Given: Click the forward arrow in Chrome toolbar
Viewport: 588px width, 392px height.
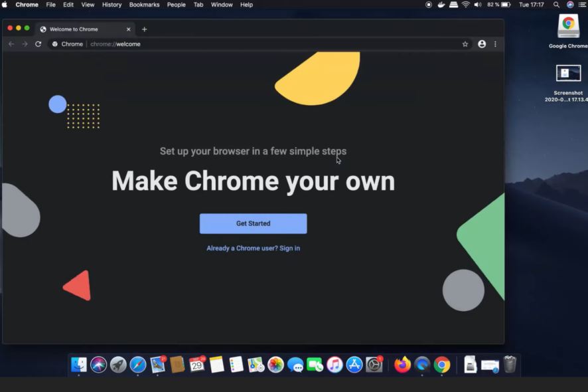Looking at the screenshot, I should [25, 44].
